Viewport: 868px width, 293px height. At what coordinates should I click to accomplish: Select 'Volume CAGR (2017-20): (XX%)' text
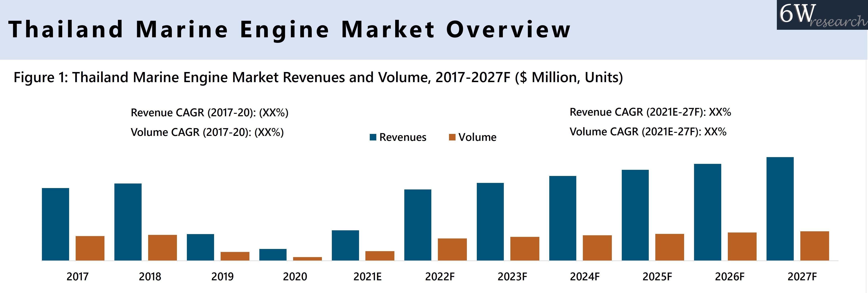[207, 132]
